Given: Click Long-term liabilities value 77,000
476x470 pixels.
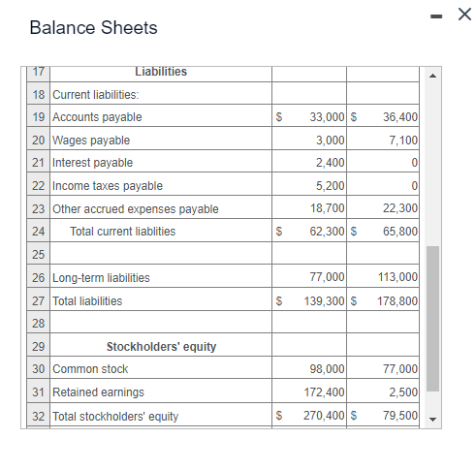Looking at the screenshot, I should click(x=327, y=277).
